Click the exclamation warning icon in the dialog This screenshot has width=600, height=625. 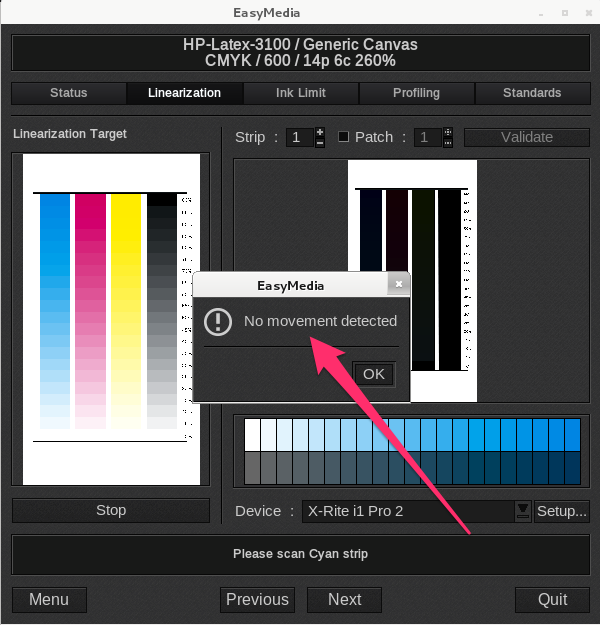point(217,321)
